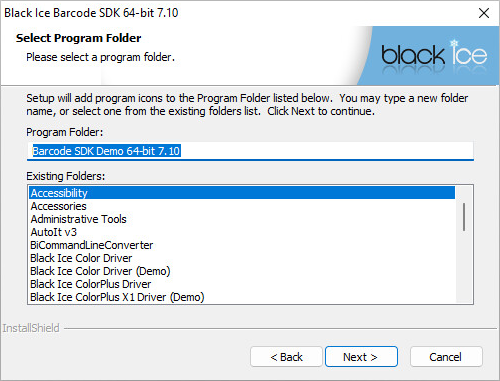Close the installer window
Screen dimensions: 500x381
tap(484, 13)
